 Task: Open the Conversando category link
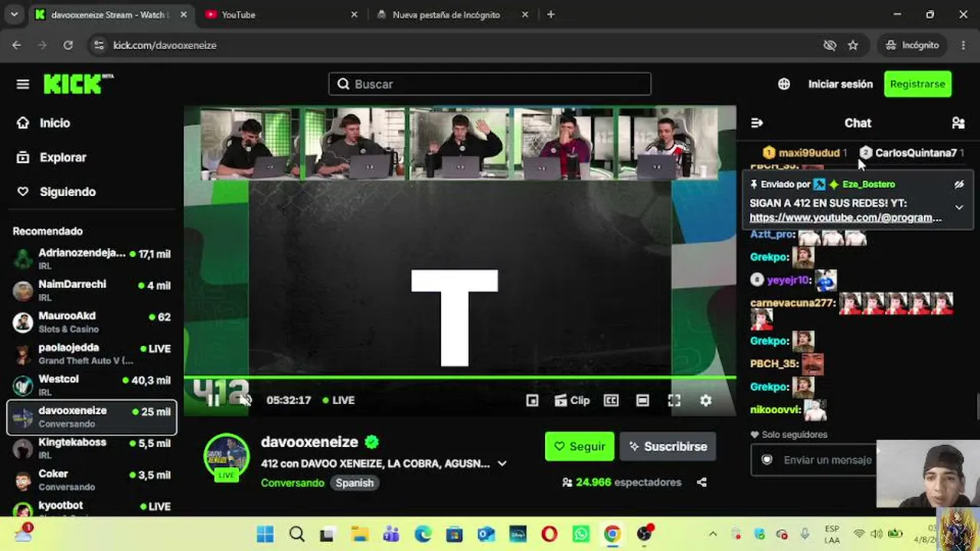coord(292,483)
